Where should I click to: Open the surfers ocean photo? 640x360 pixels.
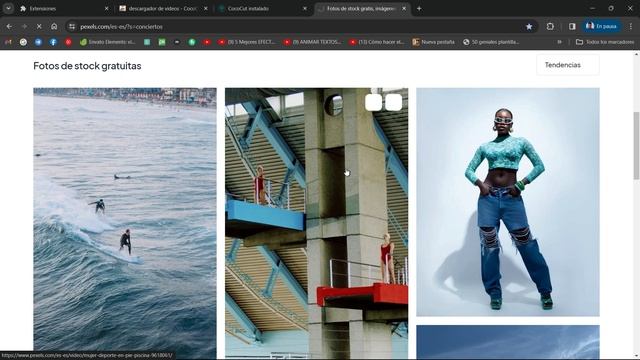pyautogui.click(x=125, y=224)
